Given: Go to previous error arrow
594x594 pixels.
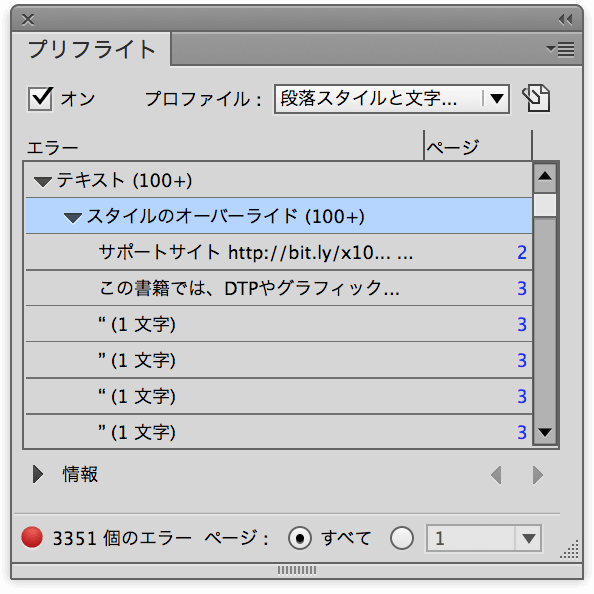Looking at the screenshot, I should coord(496,475).
